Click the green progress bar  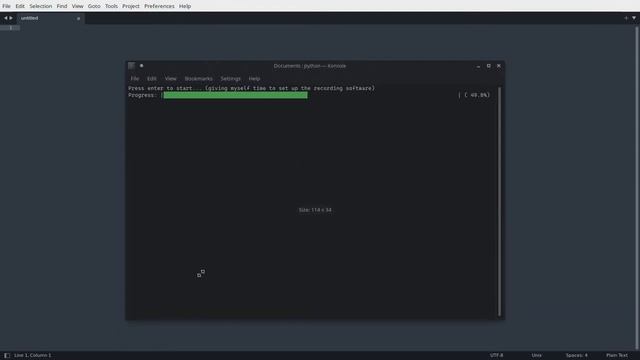click(x=236, y=95)
